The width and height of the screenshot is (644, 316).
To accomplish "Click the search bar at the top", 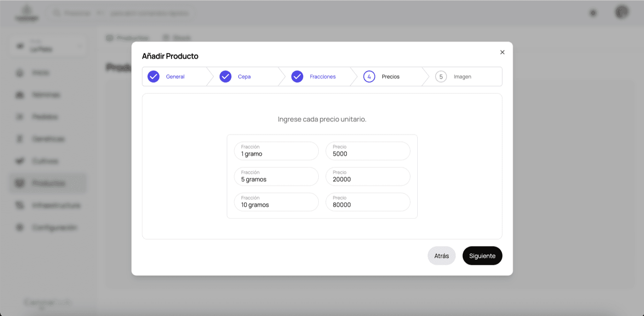I will click(121, 13).
